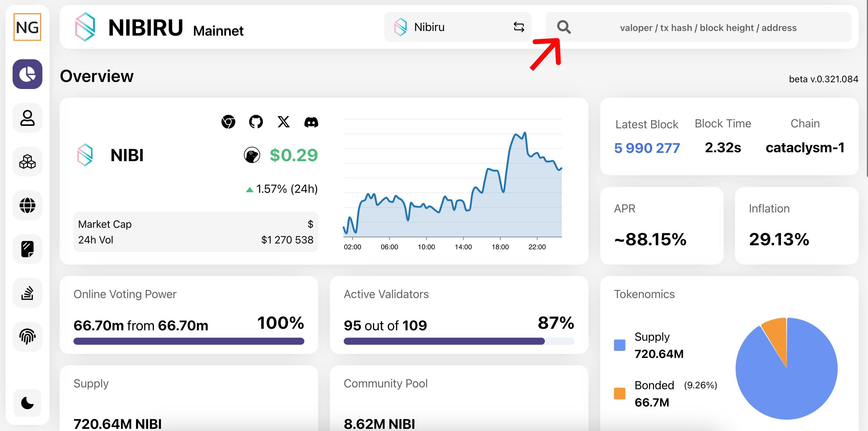
Task: Open the note icon in the sidebar
Action: point(27,249)
